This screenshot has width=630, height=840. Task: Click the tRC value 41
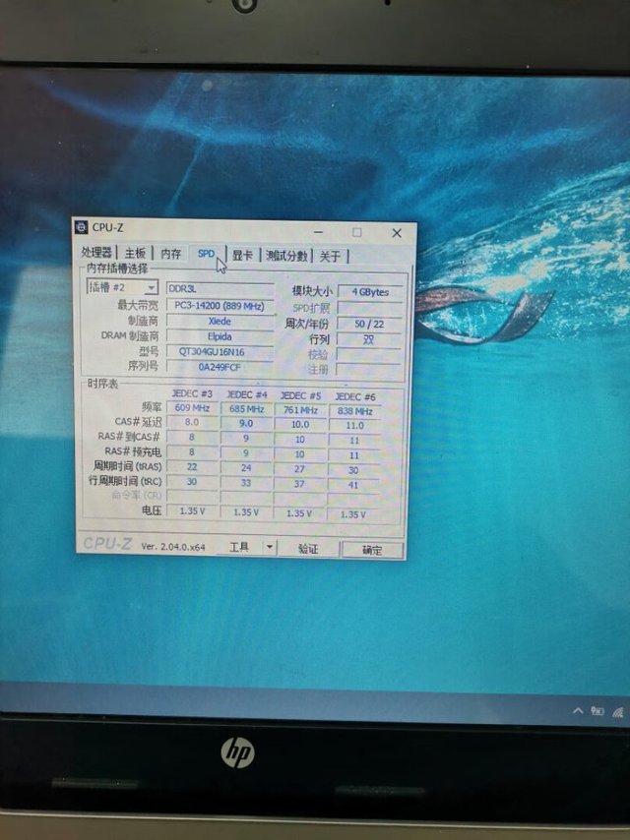352,485
